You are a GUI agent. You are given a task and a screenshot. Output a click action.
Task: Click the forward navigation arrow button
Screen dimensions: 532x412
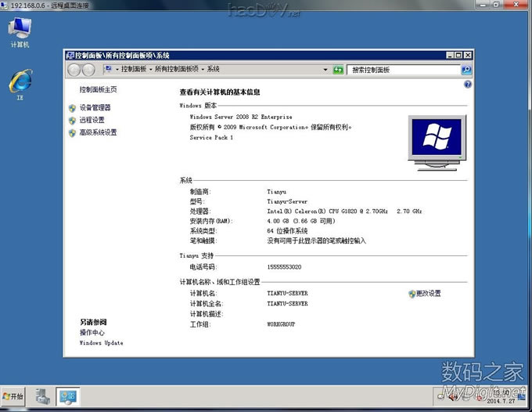click(x=91, y=70)
